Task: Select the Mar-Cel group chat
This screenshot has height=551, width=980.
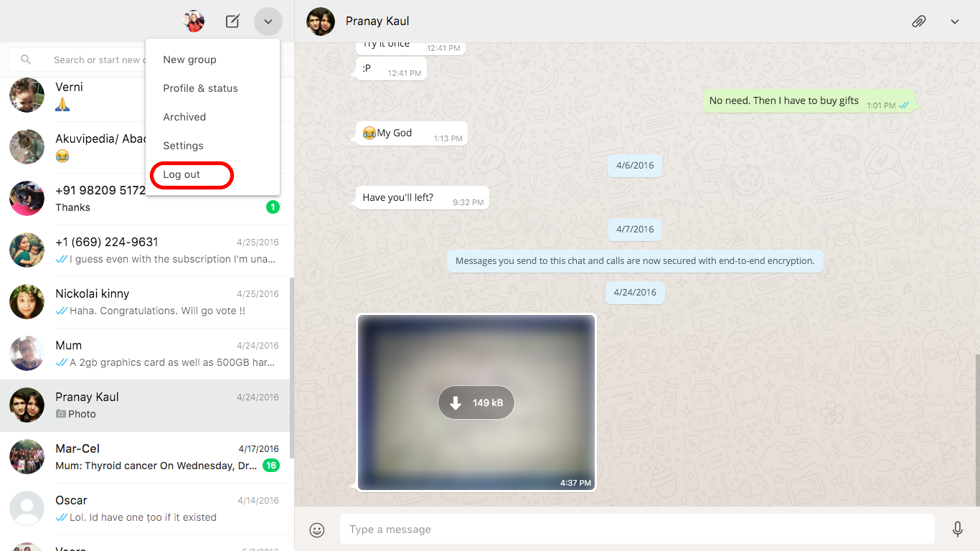Action: point(143,456)
